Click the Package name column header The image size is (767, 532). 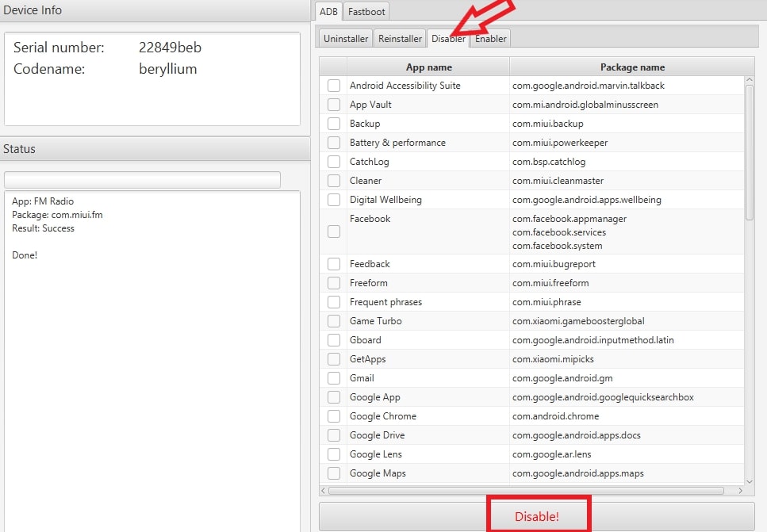pos(632,67)
